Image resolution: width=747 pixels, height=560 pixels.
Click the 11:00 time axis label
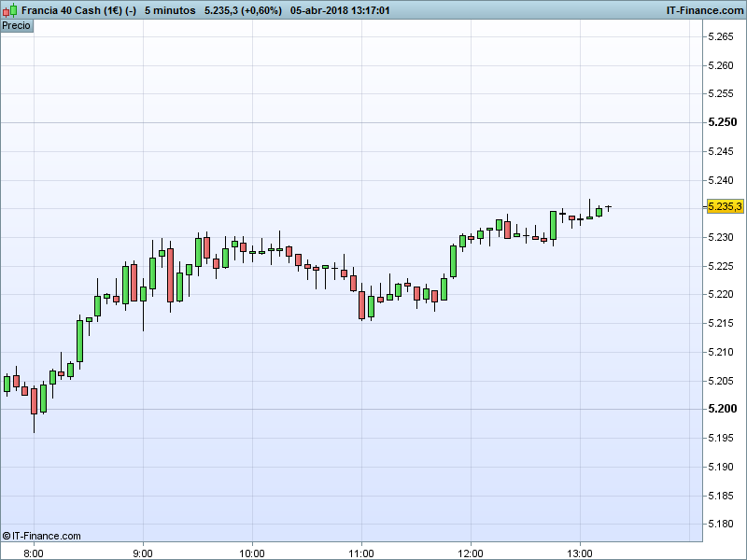[361, 553]
